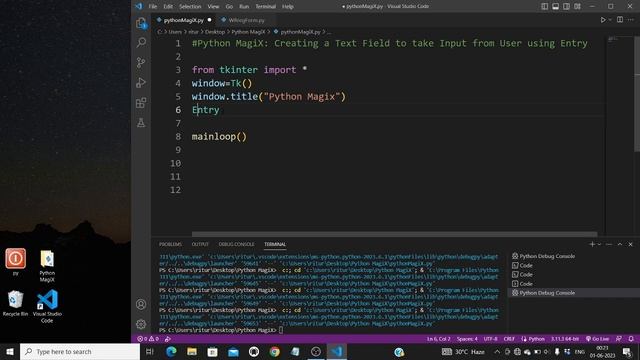640x360 pixels.
Task: Open the Explorer view in the activity bar
Action: (x=141, y=23)
